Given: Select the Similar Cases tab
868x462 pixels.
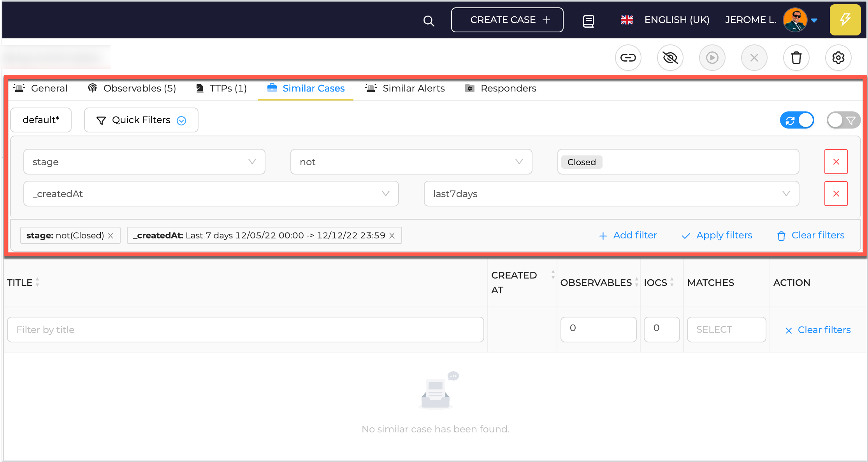Looking at the screenshot, I should coord(306,88).
